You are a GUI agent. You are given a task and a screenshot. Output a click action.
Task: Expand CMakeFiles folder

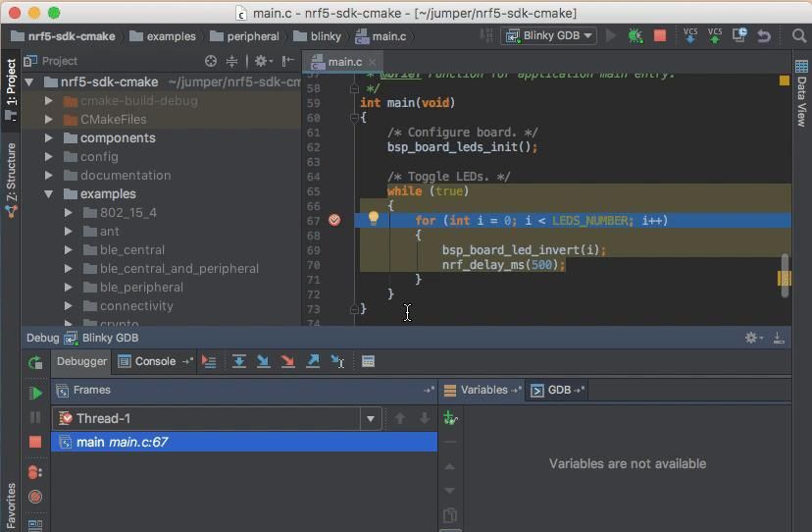coord(49,120)
